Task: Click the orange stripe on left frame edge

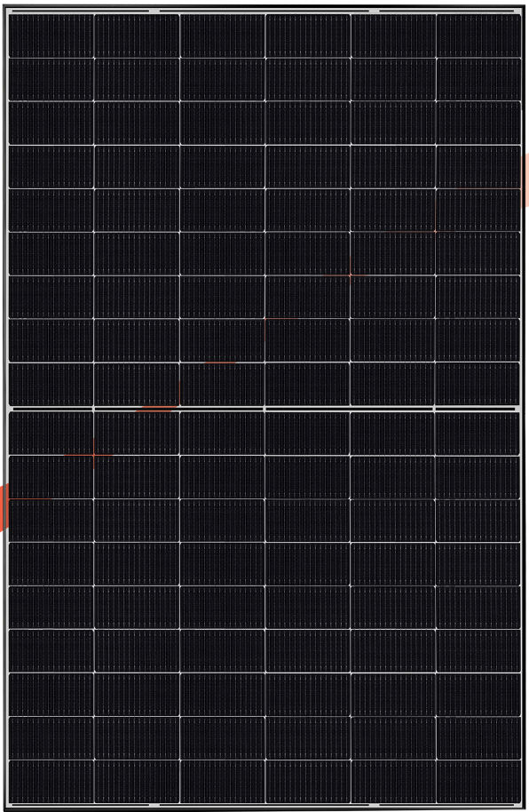Action: pyautogui.click(x=4, y=507)
